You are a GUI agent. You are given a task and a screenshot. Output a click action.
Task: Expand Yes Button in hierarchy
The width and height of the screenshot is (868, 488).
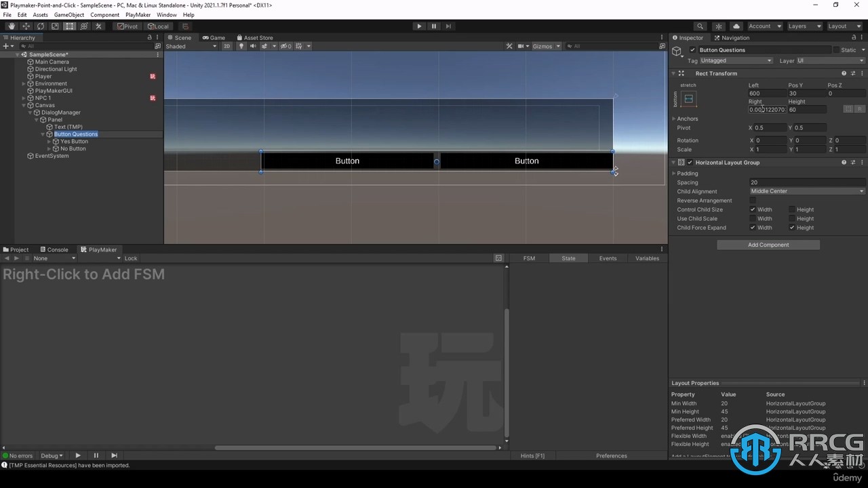pyautogui.click(x=49, y=142)
